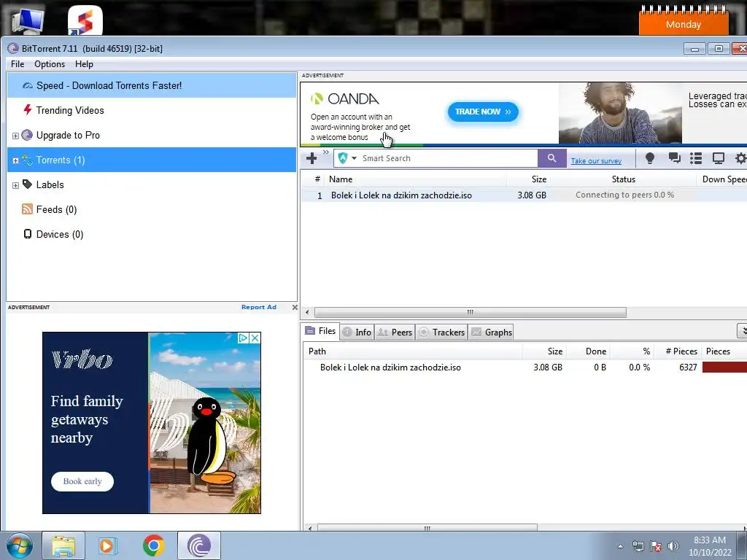
Task: Click torrent list horizontal scrollbar thumb
Action: [x=471, y=312]
